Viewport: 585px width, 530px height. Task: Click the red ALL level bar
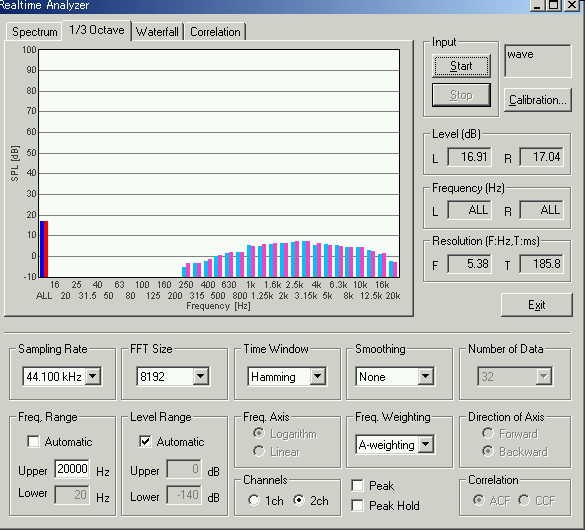pos(46,249)
